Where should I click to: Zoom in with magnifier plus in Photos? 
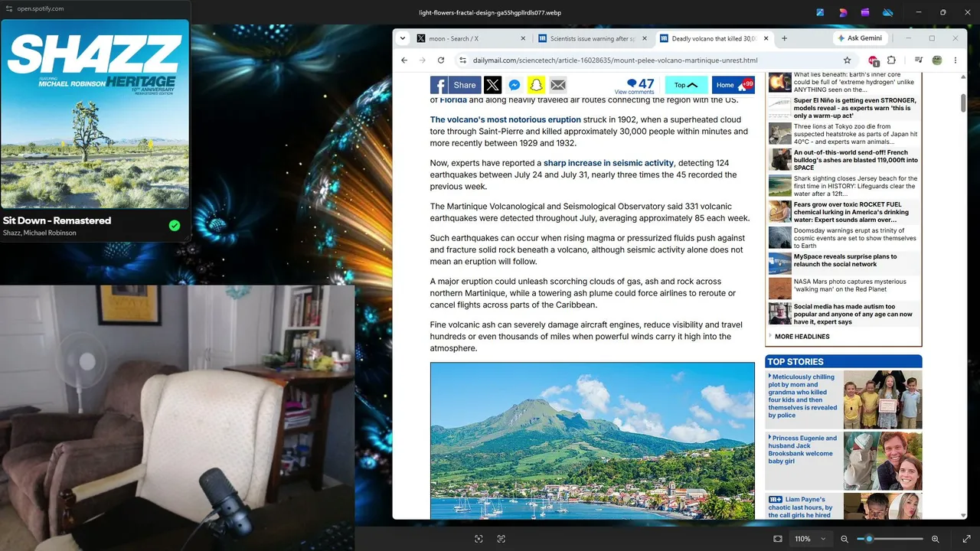click(935, 539)
